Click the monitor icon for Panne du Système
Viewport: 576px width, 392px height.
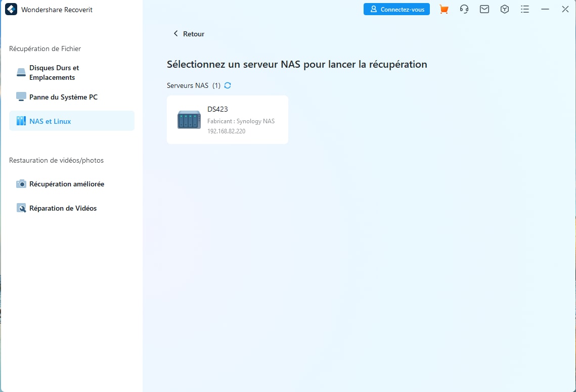[21, 96]
